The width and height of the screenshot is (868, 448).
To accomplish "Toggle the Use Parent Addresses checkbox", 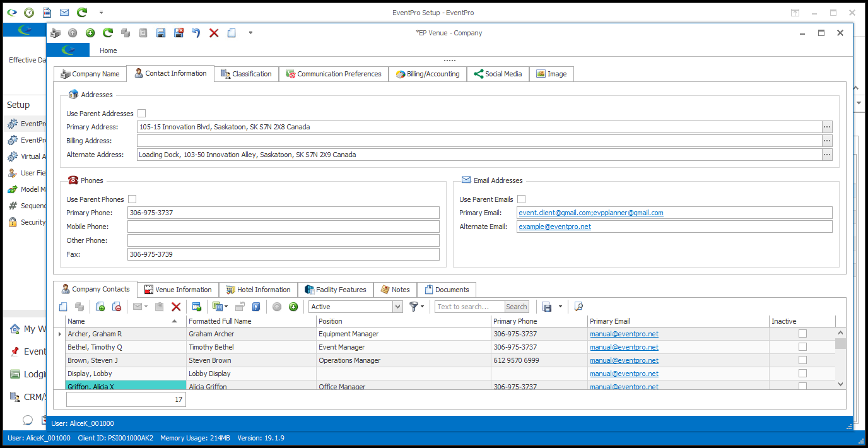I will 142,114.
